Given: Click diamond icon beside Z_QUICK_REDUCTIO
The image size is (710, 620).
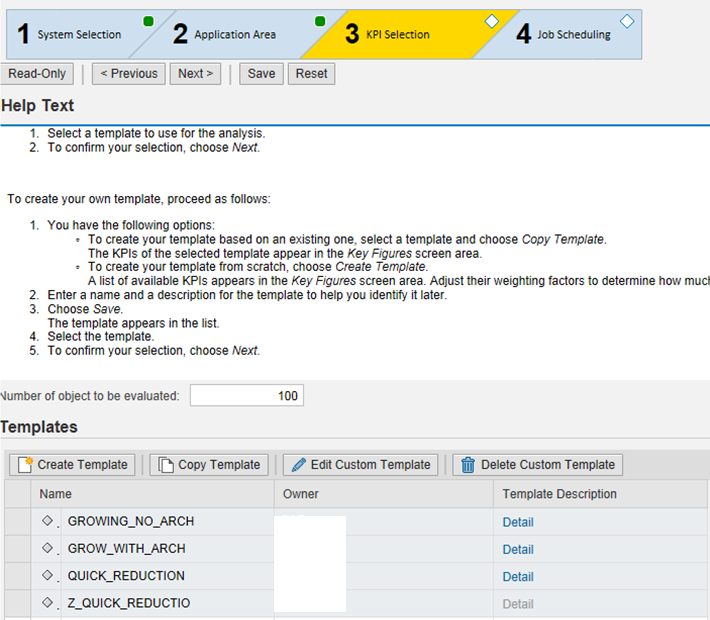Looking at the screenshot, I should click(47, 602).
